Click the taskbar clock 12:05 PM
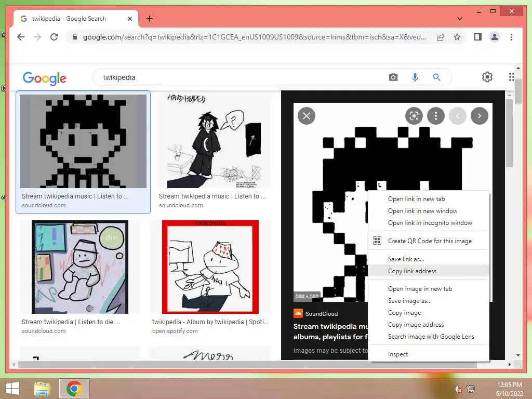 pyautogui.click(x=509, y=385)
